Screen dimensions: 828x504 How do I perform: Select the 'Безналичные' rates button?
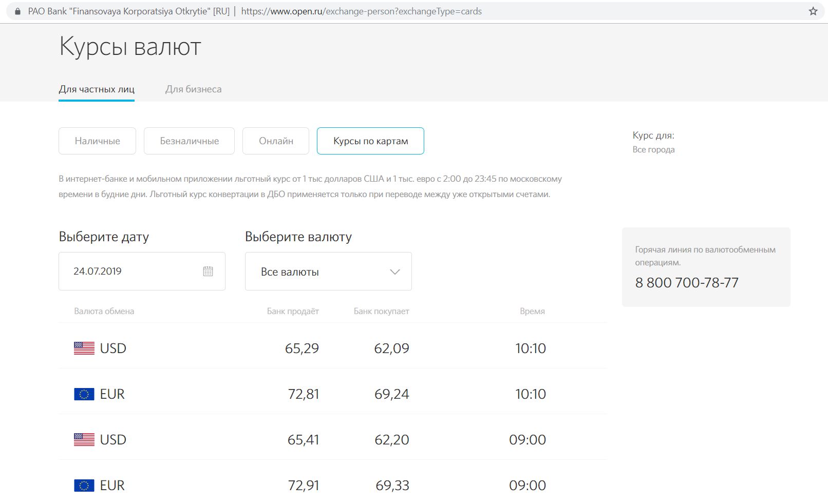coord(189,141)
